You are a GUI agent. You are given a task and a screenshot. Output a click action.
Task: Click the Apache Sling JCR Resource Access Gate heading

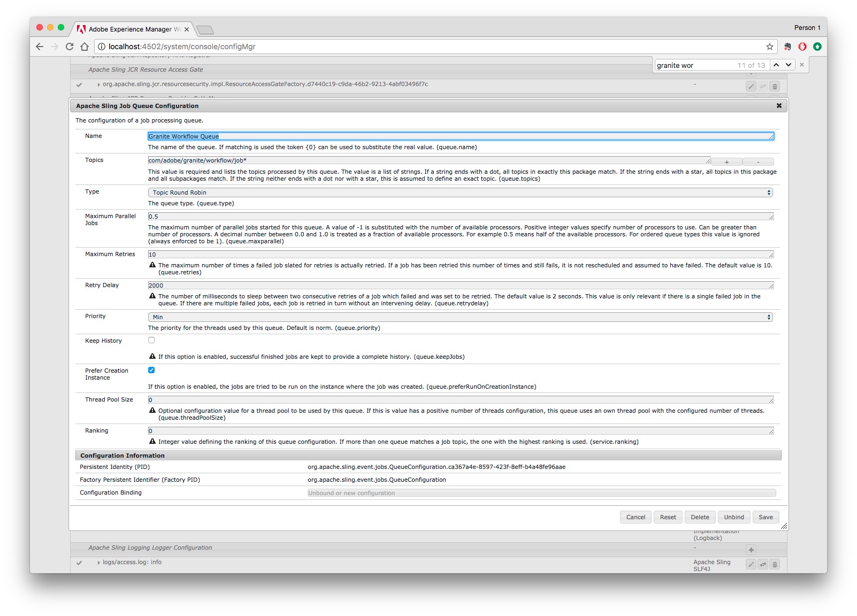(146, 70)
